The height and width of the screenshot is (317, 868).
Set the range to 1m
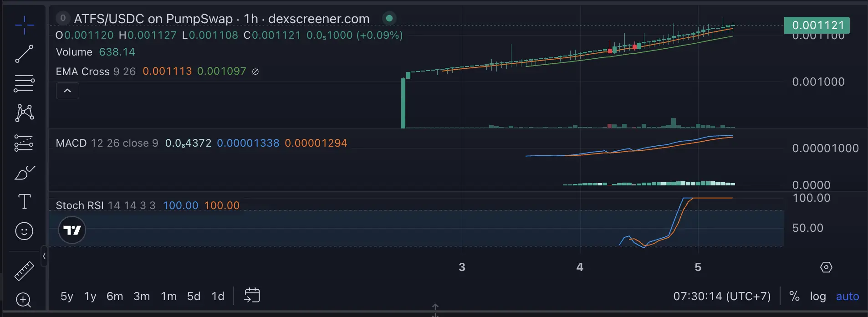(x=168, y=296)
